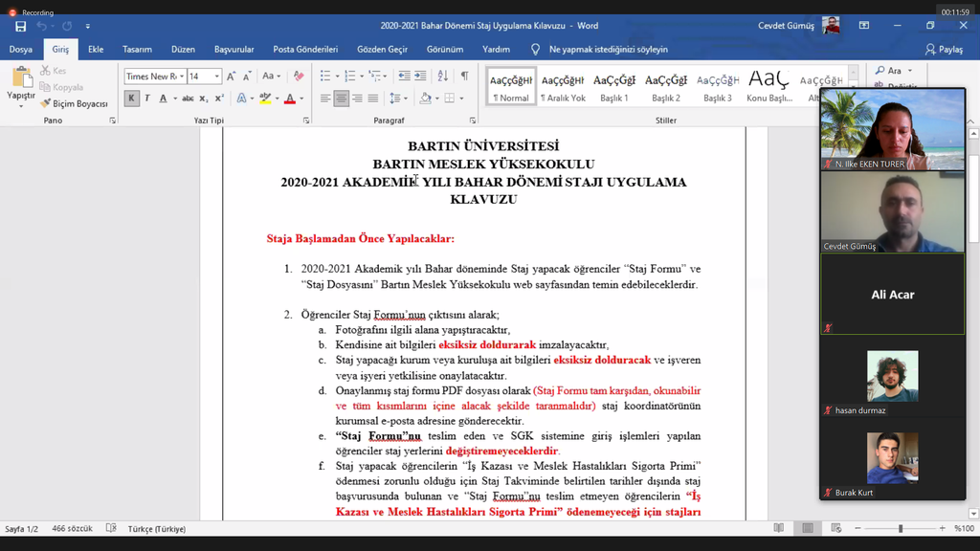The width and height of the screenshot is (980, 551).
Task: Increase paragraph indent
Action: coord(421,77)
